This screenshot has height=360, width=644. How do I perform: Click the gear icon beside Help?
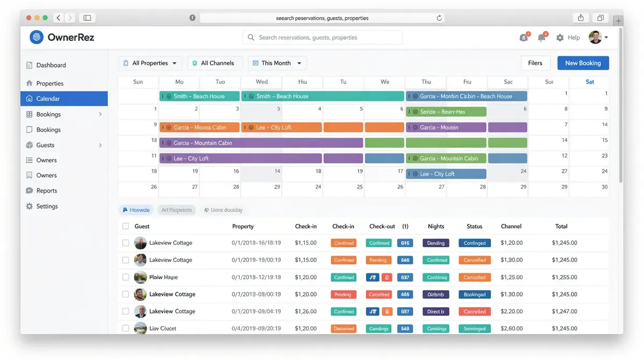point(560,38)
